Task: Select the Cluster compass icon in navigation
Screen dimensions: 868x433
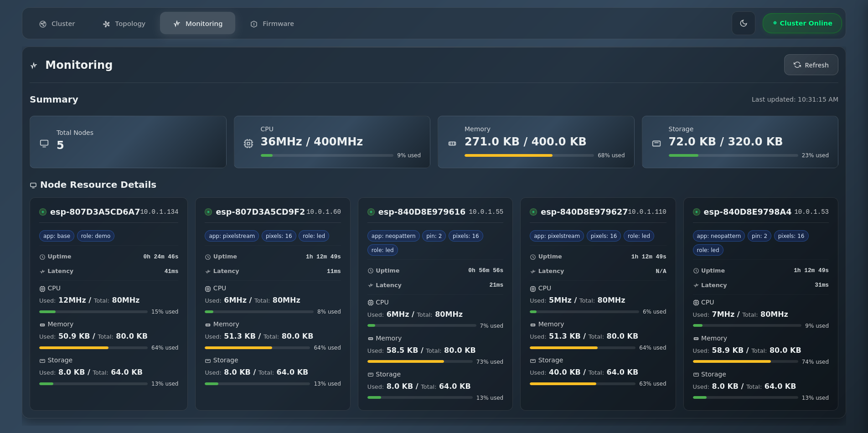Action: (x=42, y=24)
